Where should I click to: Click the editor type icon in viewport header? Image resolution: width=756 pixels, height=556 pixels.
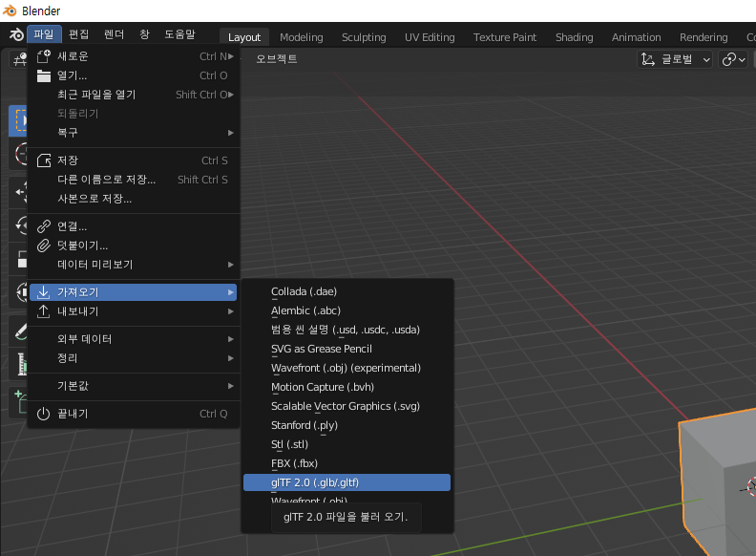(19, 59)
